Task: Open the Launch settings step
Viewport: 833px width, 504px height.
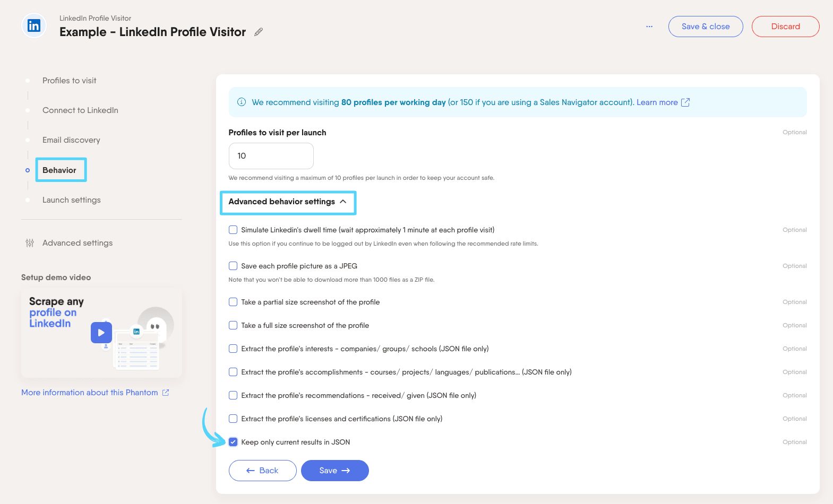Action: [71, 200]
